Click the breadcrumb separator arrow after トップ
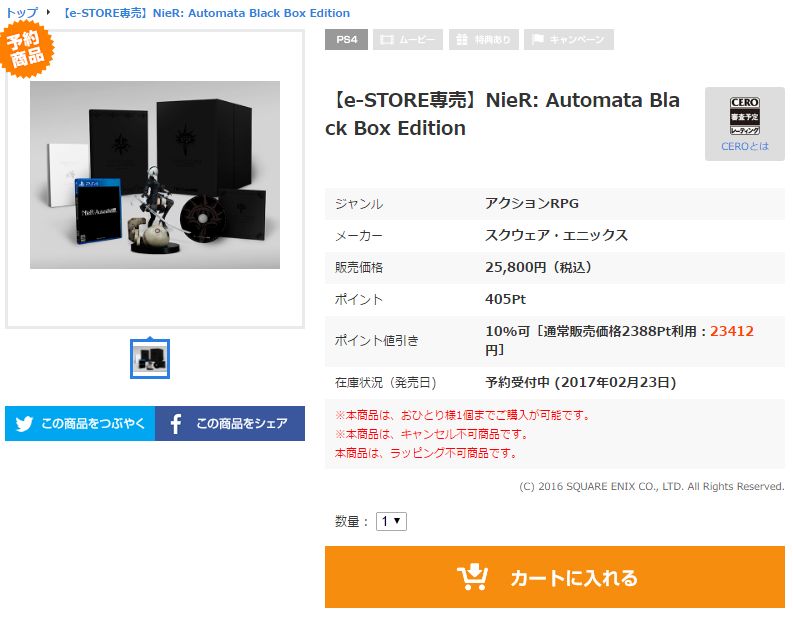Viewport: 793px width, 619px height. tap(49, 12)
